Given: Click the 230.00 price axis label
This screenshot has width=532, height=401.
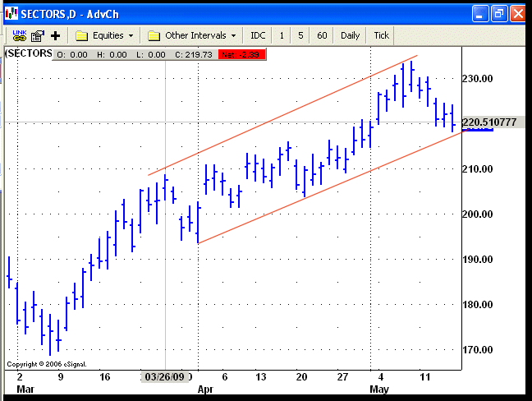Looking at the screenshot, I should 477,79.
